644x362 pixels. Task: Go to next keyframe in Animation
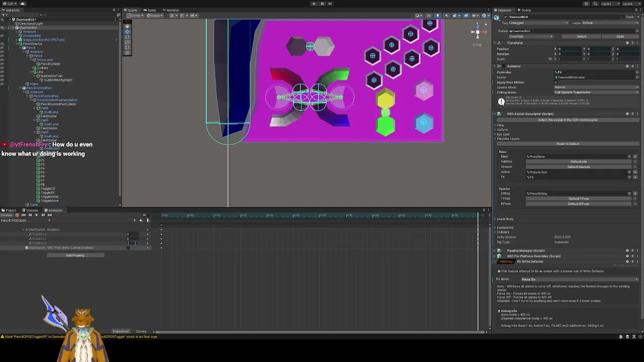tap(43, 215)
